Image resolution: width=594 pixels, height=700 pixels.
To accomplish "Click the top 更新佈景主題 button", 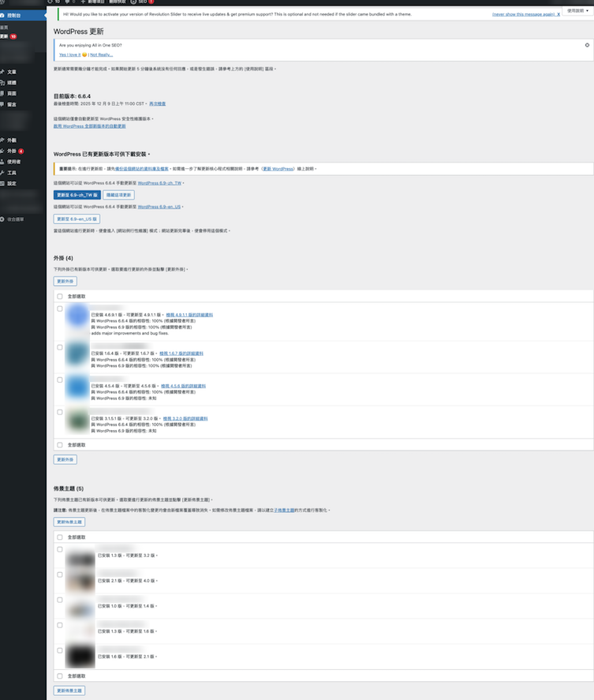I will (69, 522).
